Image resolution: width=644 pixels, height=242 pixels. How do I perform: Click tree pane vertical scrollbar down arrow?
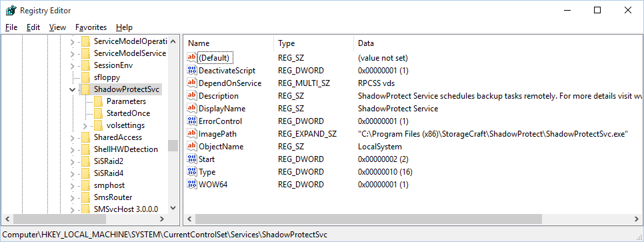[x=173, y=209]
